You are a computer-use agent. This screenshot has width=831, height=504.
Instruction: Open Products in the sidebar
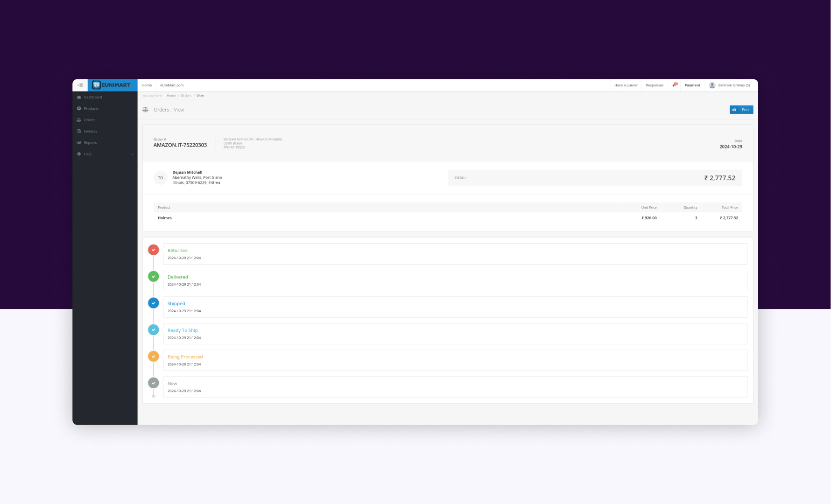pos(91,109)
